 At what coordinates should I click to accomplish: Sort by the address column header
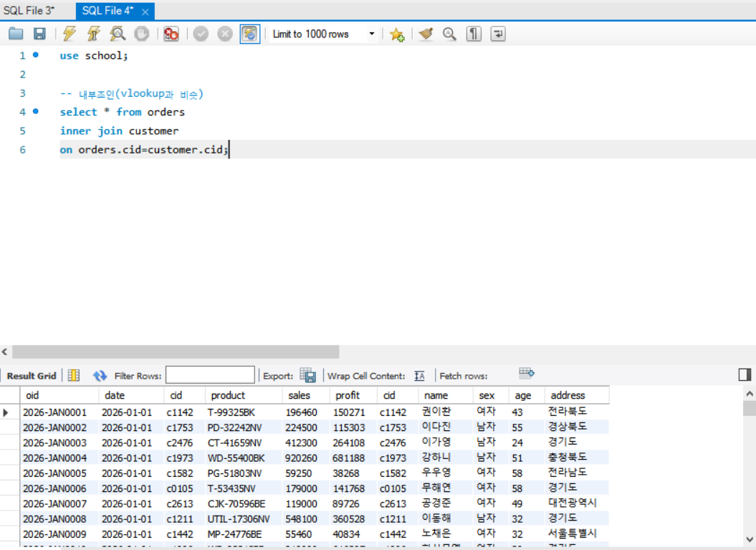pyautogui.click(x=577, y=395)
